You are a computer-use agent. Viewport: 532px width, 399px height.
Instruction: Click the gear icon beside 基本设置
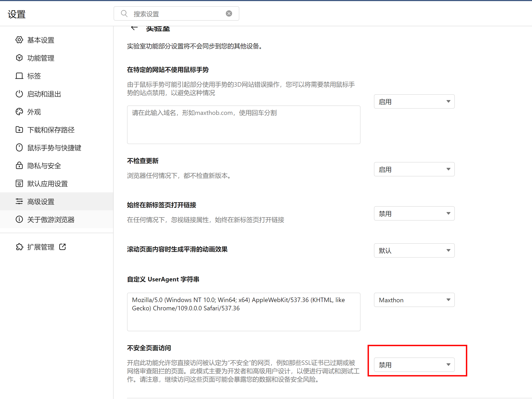[19, 40]
